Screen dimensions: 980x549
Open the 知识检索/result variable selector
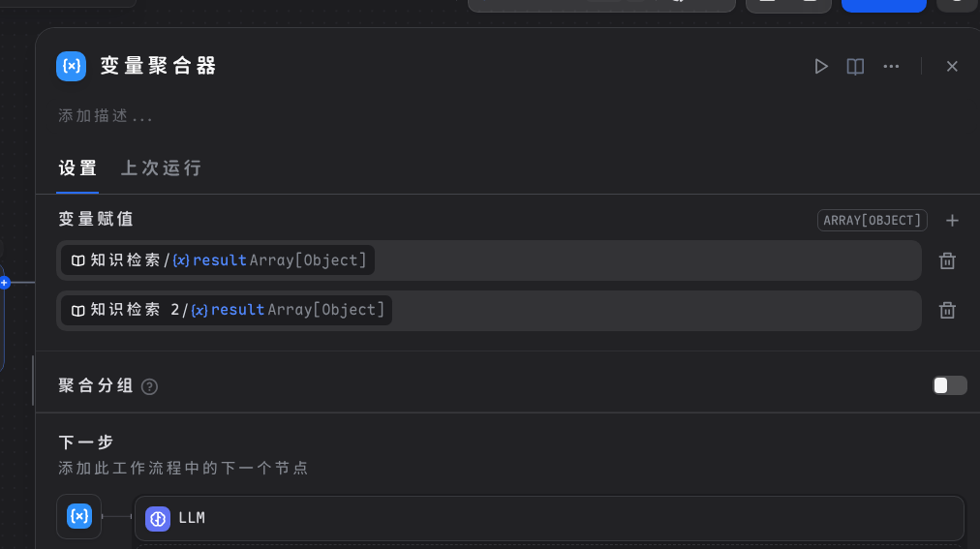(219, 260)
